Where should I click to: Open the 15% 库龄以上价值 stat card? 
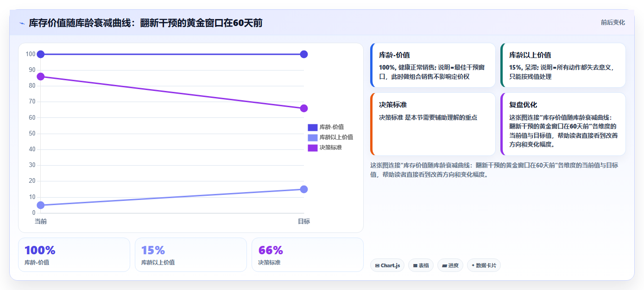tap(191, 255)
